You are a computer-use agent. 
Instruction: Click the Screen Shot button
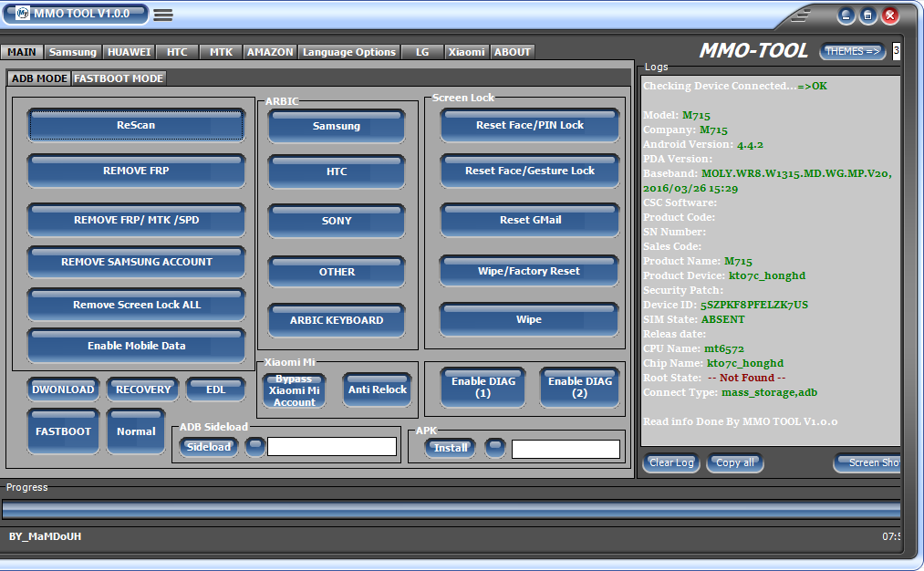click(867, 463)
